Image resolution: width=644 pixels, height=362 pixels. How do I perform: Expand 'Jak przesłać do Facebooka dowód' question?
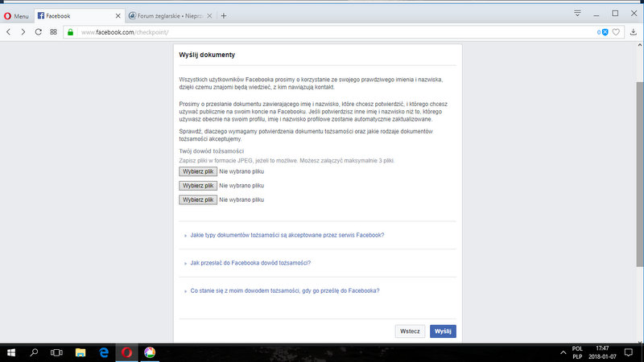pyautogui.click(x=250, y=263)
